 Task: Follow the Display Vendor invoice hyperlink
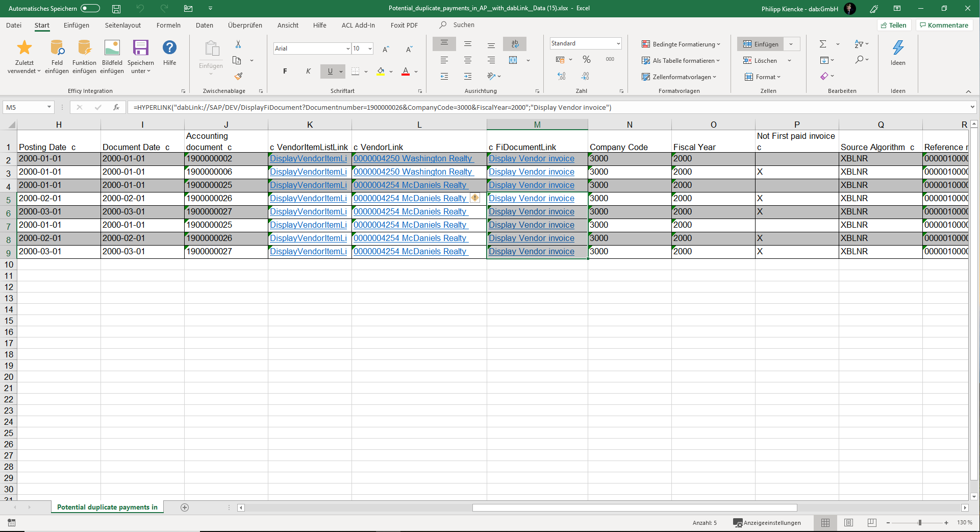pos(531,158)
